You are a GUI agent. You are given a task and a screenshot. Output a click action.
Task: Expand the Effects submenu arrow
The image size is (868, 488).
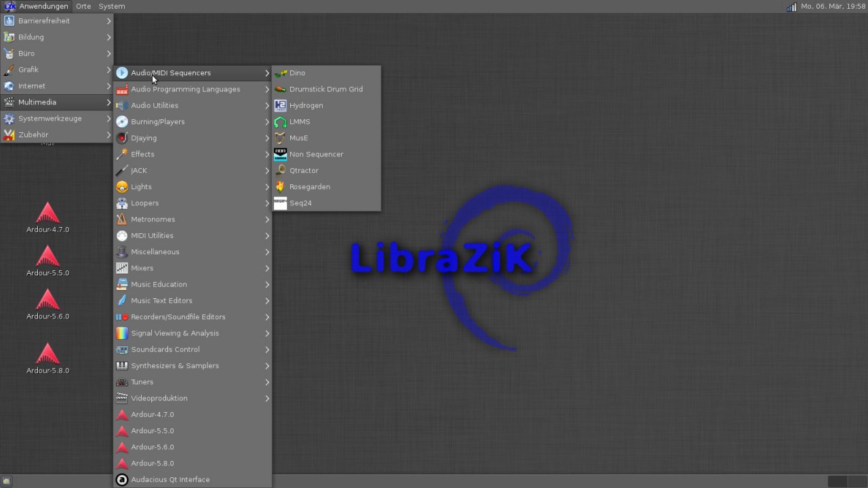[x=267, y=155]
